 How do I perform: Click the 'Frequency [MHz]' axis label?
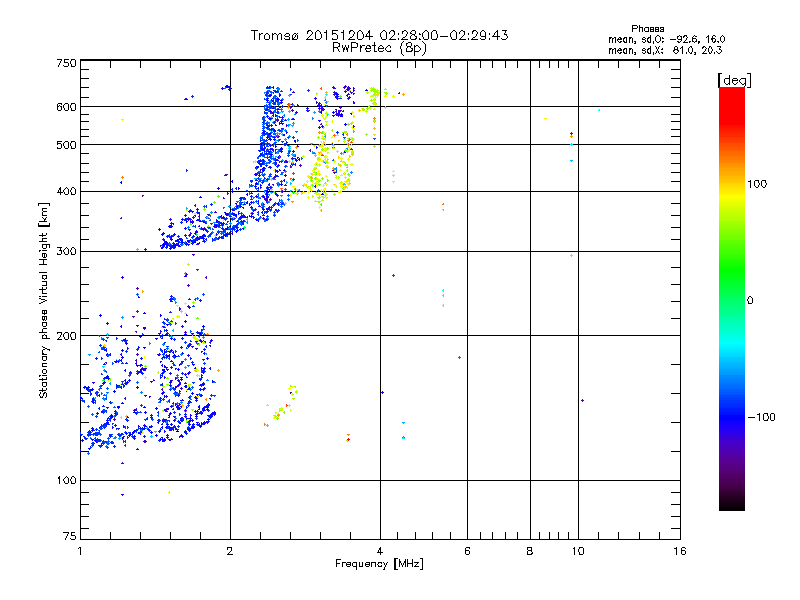pyautogui.click(x=379, y=564)
